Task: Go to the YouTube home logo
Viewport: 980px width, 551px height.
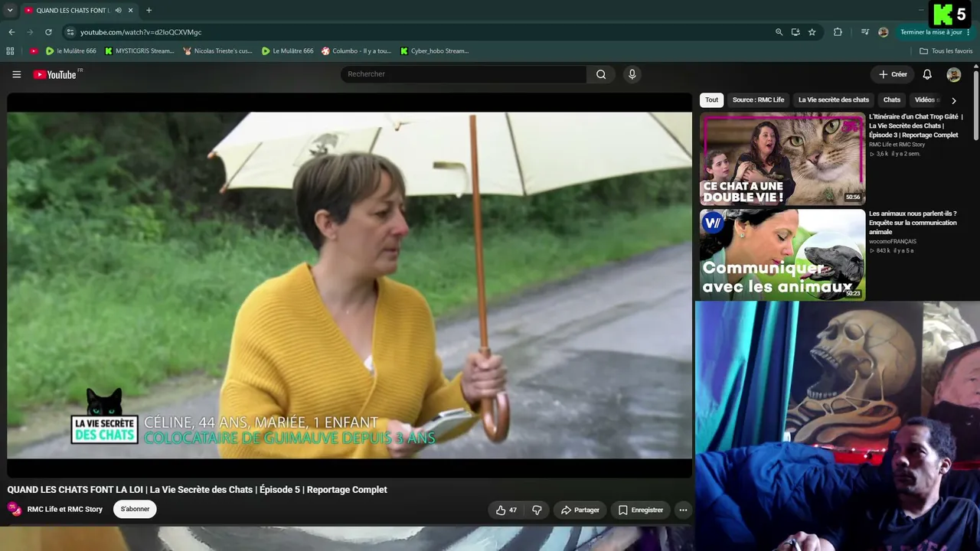Action: (x=55, y=74)
